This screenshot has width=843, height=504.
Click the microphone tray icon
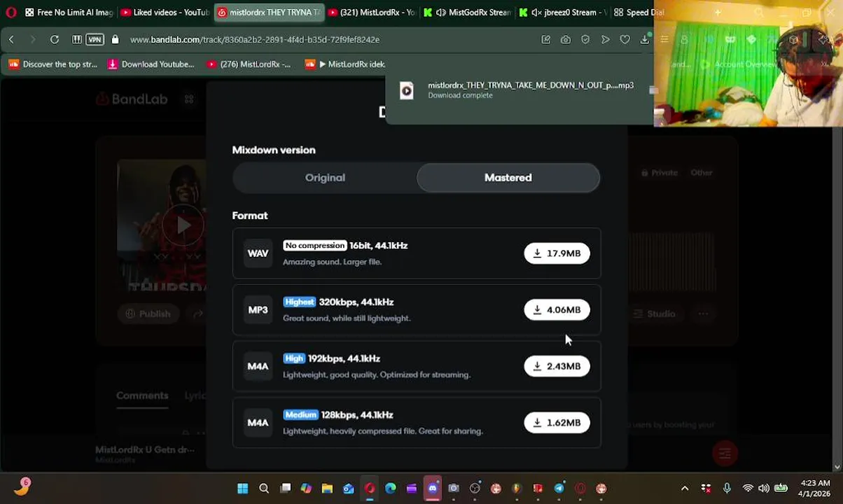coord(727,489)
